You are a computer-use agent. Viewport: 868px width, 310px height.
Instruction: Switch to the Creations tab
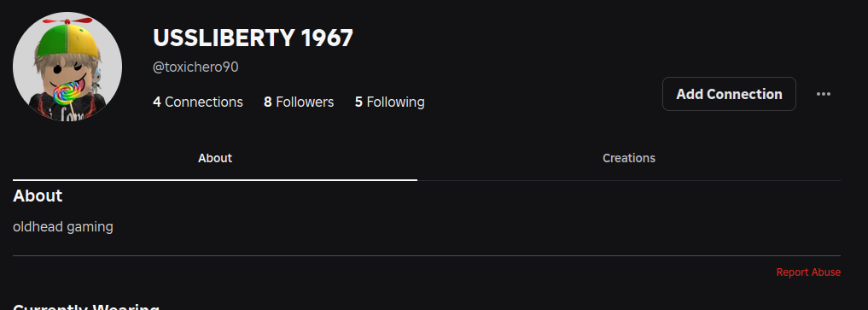click(x=629, y=158)
